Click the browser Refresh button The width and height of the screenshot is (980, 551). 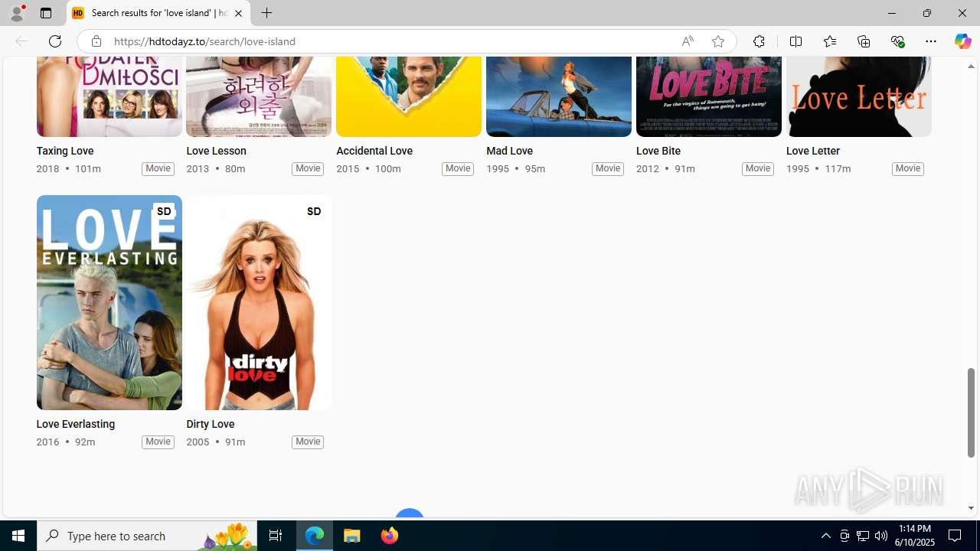point(55,41)
